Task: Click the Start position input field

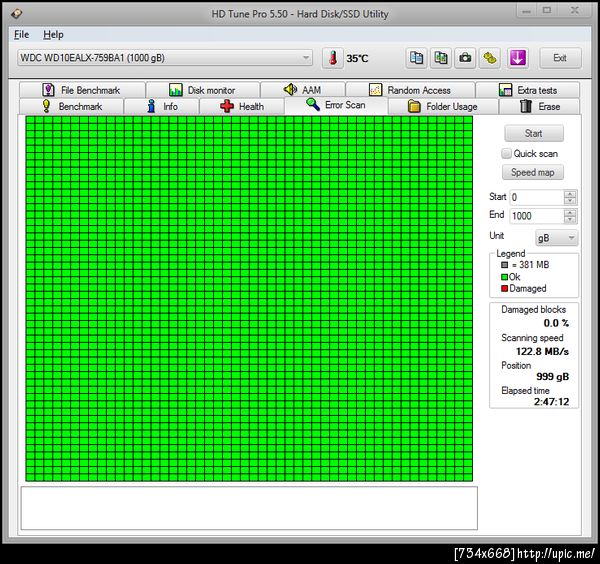Action: (537, 197)
